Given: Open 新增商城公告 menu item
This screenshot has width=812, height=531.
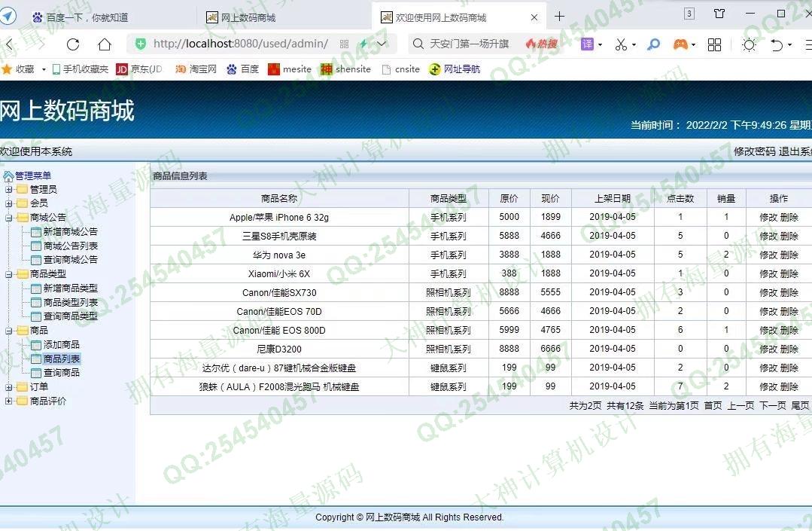Looking at the screenshot, I should click(71, 231).
